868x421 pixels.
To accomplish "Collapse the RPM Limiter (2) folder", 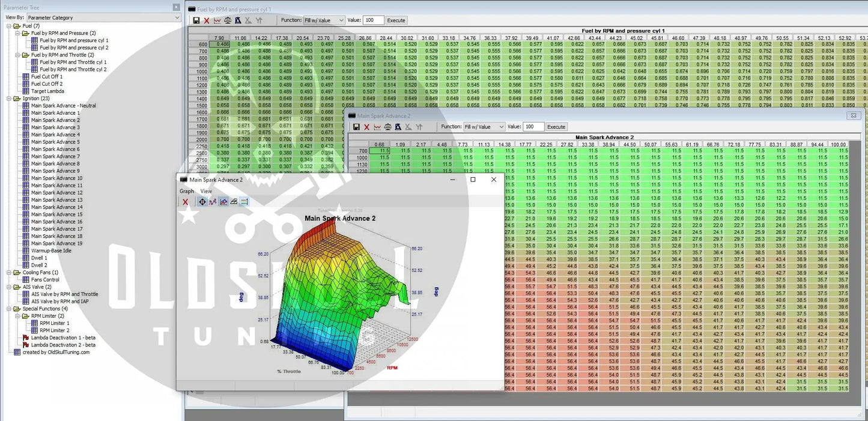I will tap(17, 316).
